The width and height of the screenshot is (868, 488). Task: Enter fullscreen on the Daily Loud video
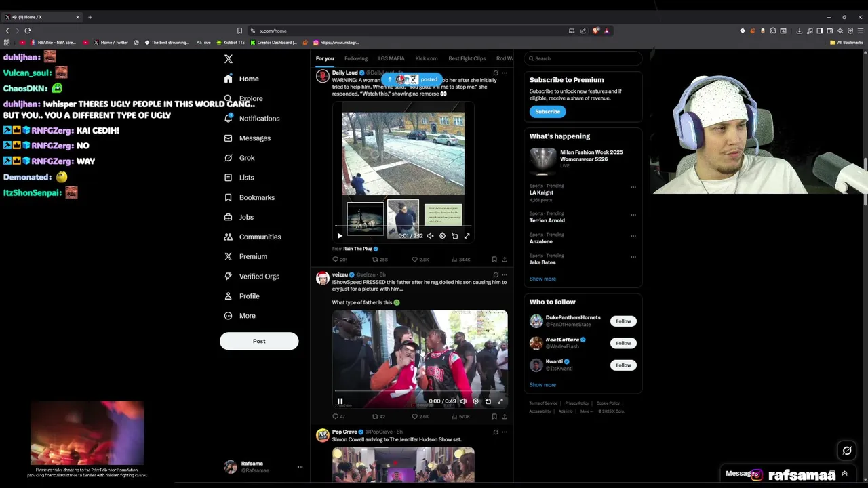[467, 236]
